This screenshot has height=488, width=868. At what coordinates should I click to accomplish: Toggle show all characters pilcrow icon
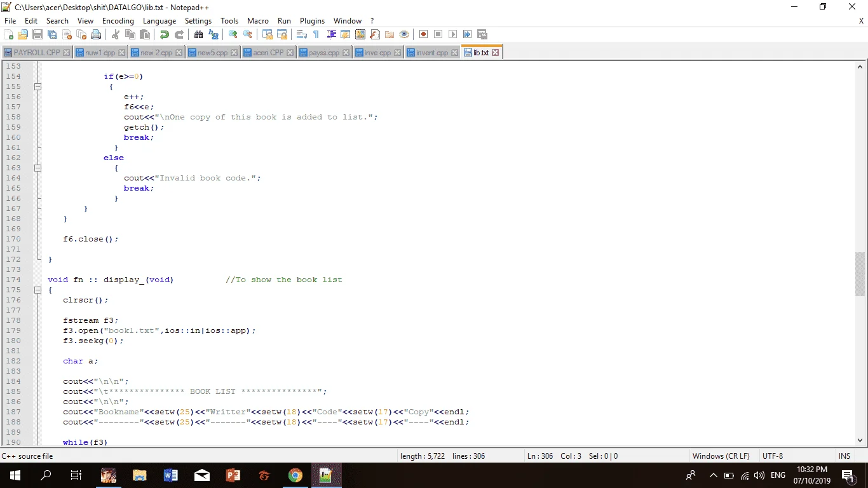(x=316, y=34)
